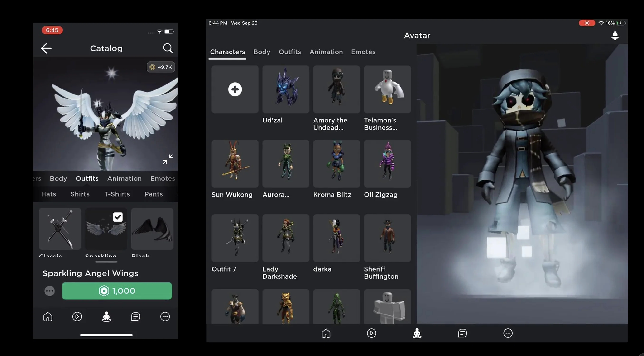Select the Outfits tab in the Catalog screen
This screenshot has height=356, width=644.
tap(87, 178)
